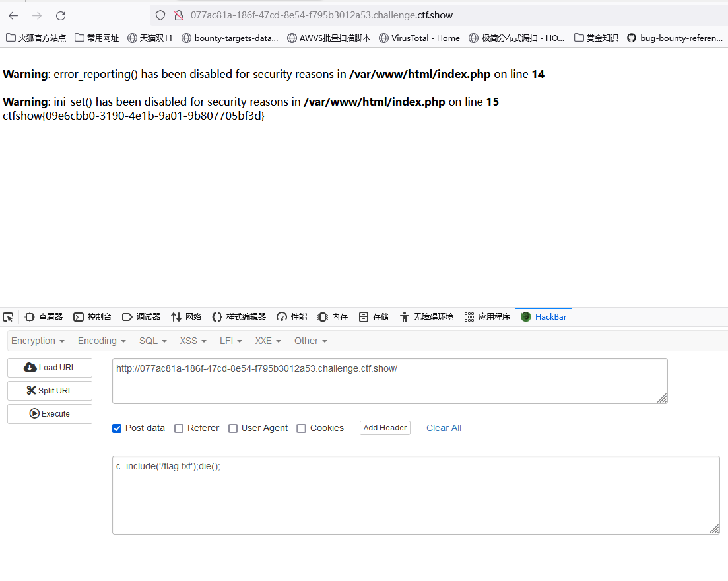Viewport: 728px width, 581px height.
Task: Focus the browser address bar URL
Action: [321, 15]
